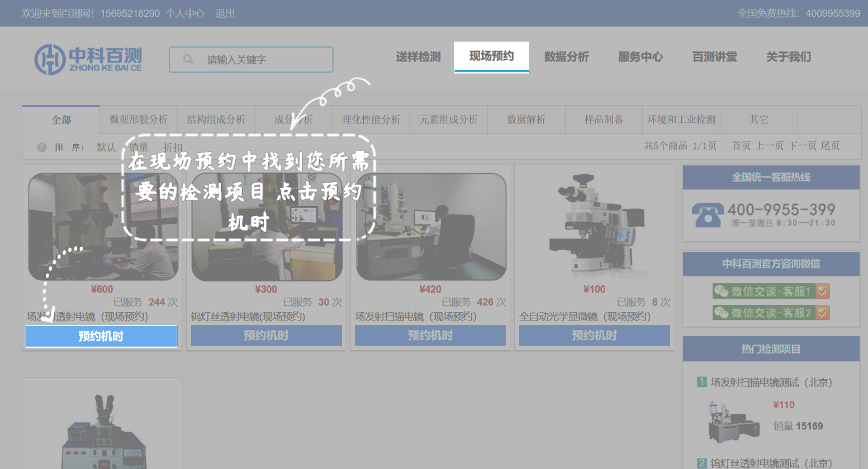Open the 现场预约 navigation tab
This screenshot has height=469, width=868.
[x=491, y=56]
